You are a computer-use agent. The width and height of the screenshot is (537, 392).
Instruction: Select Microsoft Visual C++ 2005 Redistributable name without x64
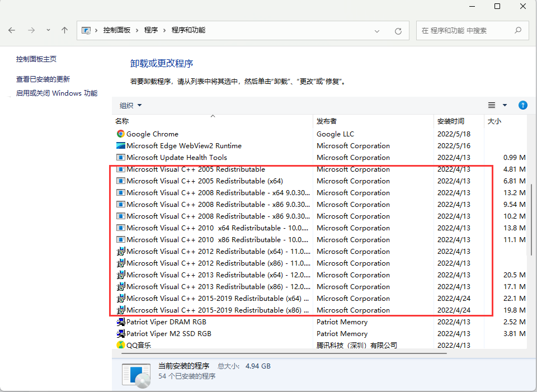196,169
